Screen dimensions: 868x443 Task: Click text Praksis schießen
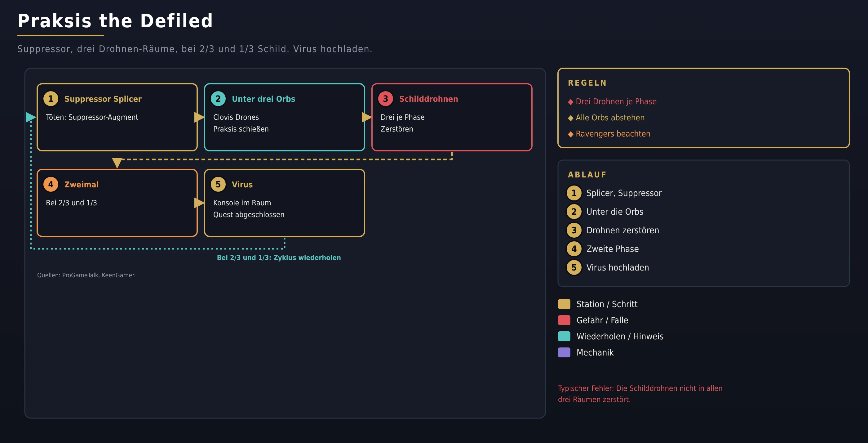tap(241, 129)
